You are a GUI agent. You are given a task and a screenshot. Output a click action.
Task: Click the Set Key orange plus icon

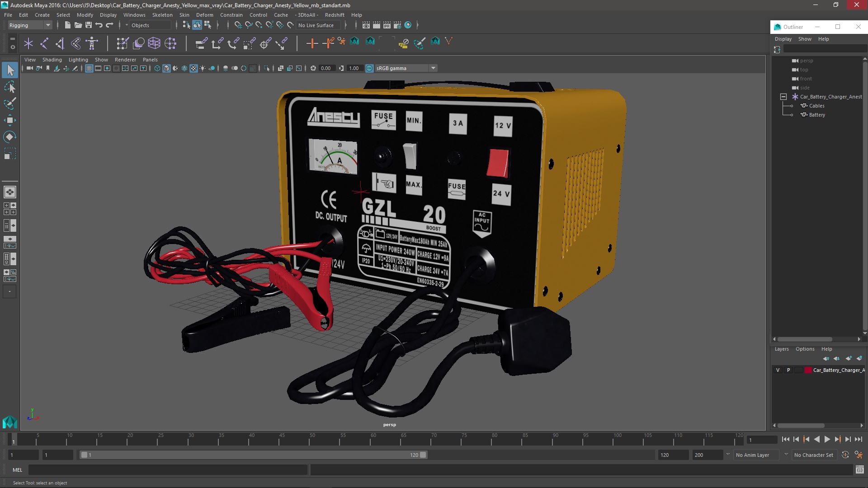click(x=312, y=43)
